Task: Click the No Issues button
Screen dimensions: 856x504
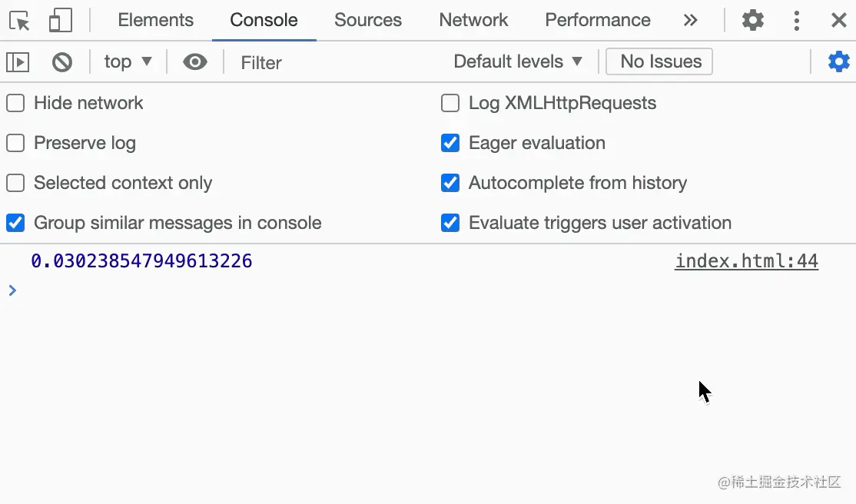Action: 659,61
